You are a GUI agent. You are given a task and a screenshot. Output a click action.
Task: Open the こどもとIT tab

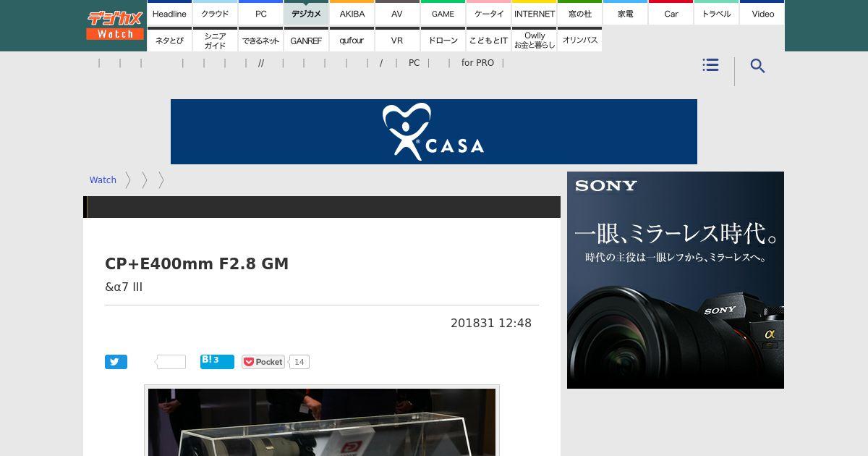(x=488, y=40)
